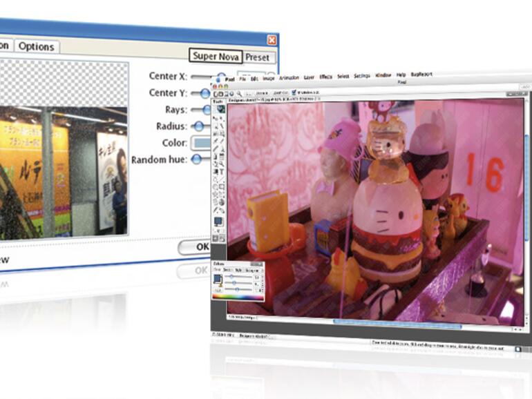
Task: Close the Super Nova dialog
Action: pyautogui.click(x=272, y=40)
